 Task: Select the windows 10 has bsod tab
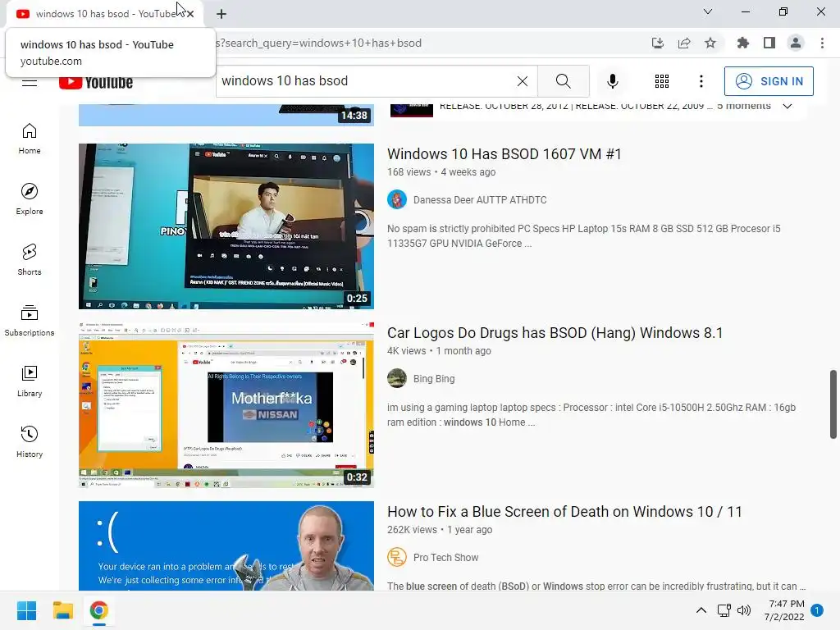point(105,14)
